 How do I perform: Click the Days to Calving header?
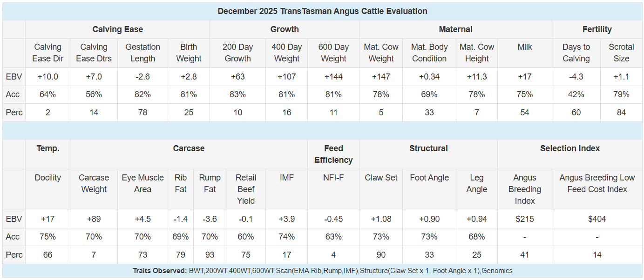click(x=576, y=53)
